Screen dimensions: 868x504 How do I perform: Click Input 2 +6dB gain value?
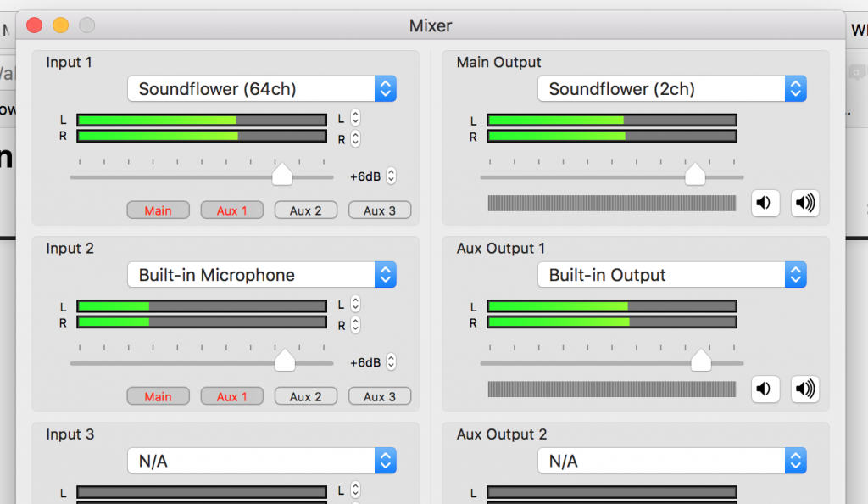(365, 363)
